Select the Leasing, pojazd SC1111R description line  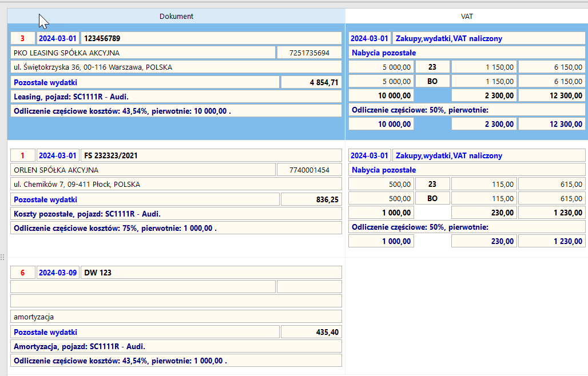[x=176, y=97]
